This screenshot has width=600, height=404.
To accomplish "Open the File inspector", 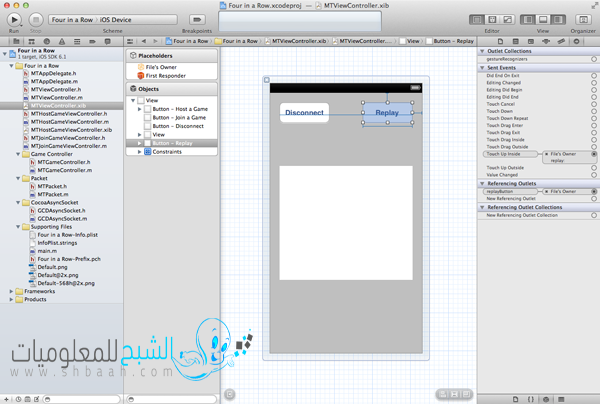I will pyautogui.click(x=501, y=41).
